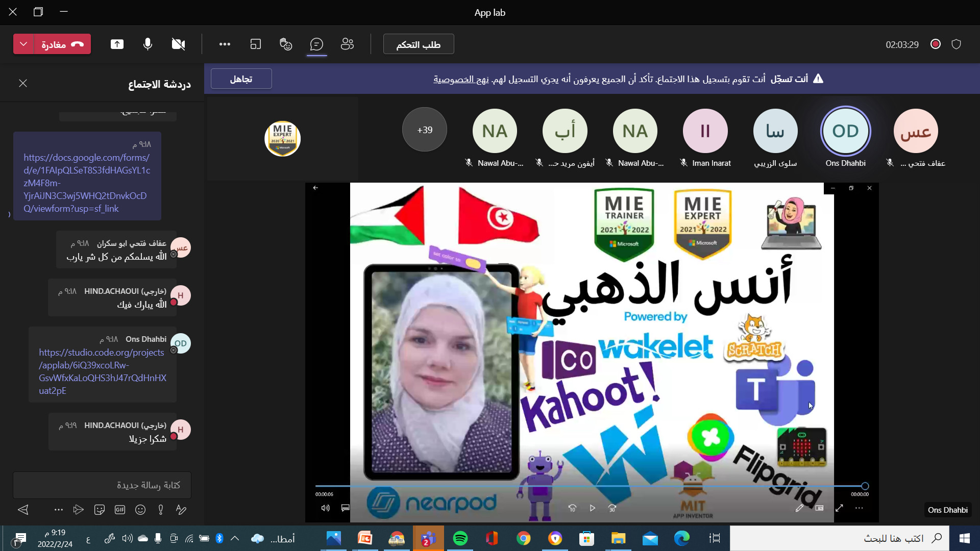Open the Google Forms link in chat
The height and width of the screenshot is (551, 980).
[87, 183]
